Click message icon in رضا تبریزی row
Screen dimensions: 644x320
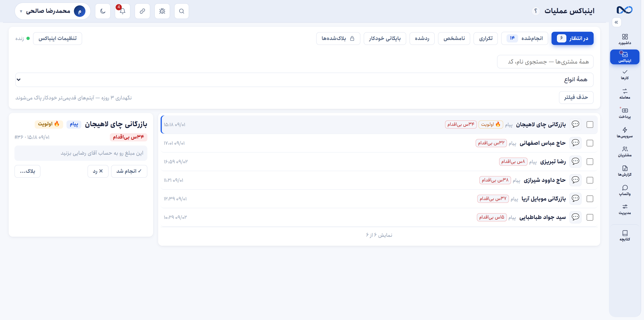click(x=575, y=162)
